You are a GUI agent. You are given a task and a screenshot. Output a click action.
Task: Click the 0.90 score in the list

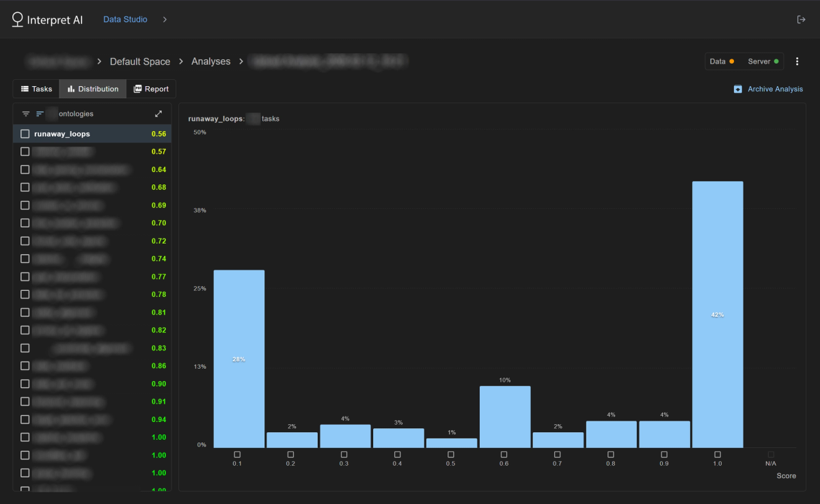pyautogui.click(x=159, y=384)
